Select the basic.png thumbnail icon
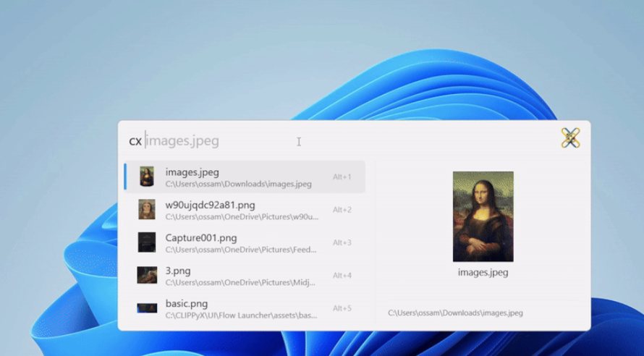Image resolution: width=644 pixels, height=356 pixels. (147, 308)
